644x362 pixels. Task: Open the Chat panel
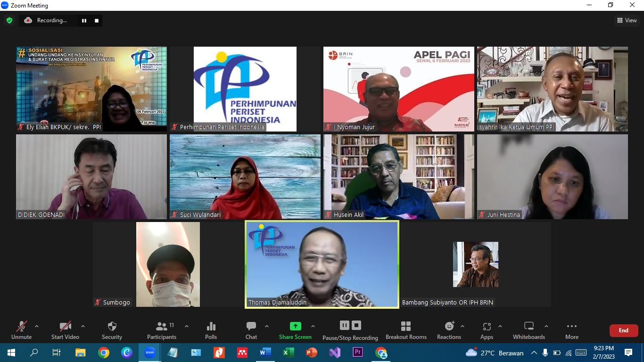[x=251, y=330]
